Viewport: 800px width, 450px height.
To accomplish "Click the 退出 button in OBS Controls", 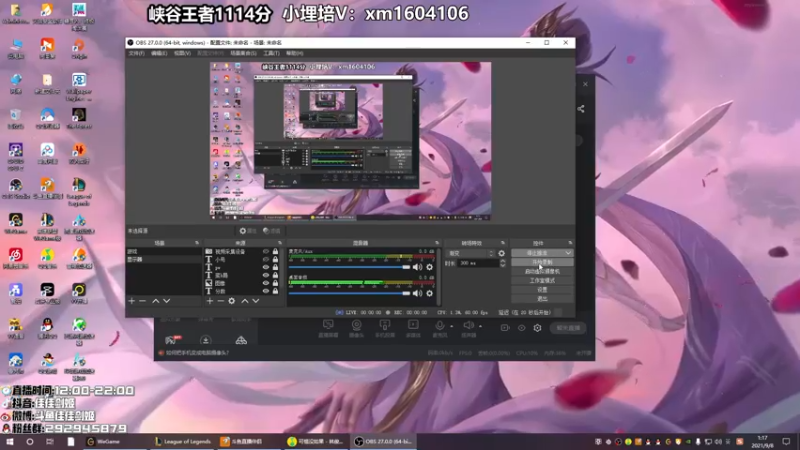I will coord(542,298).
